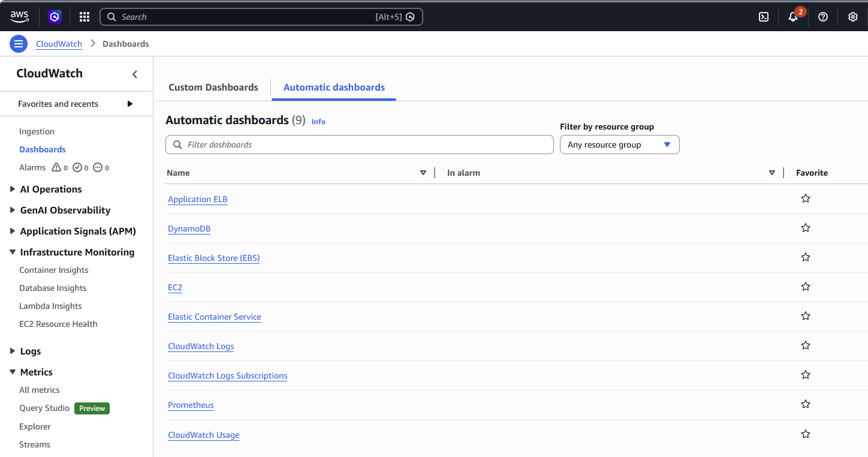The image size is (868, 457).
Task: Focus the top AWS Search bar
Action: point(261,17)
